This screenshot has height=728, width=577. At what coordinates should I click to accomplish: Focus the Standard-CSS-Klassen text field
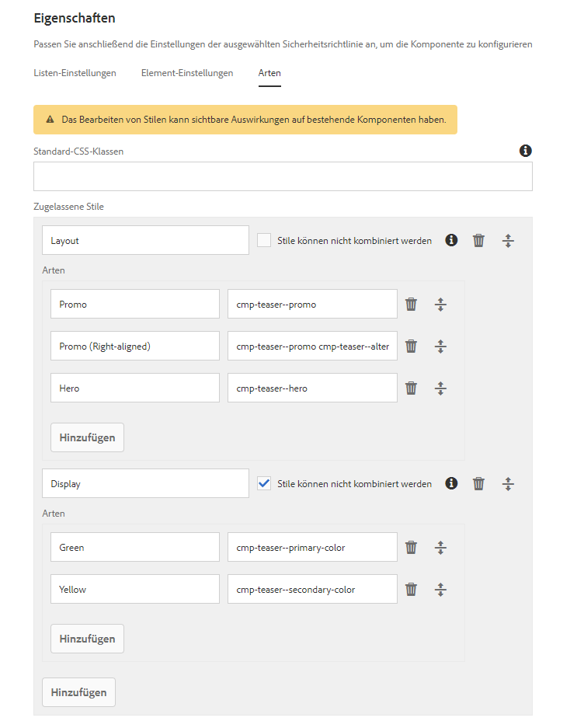(x=283, y=176)
